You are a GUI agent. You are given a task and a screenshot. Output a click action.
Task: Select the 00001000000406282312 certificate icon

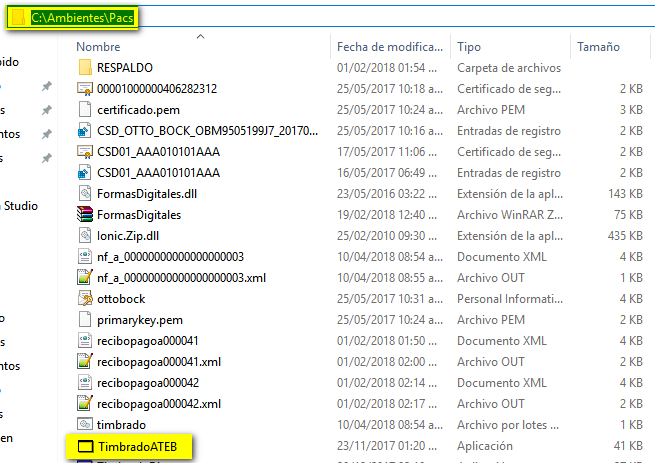[85, 89]
